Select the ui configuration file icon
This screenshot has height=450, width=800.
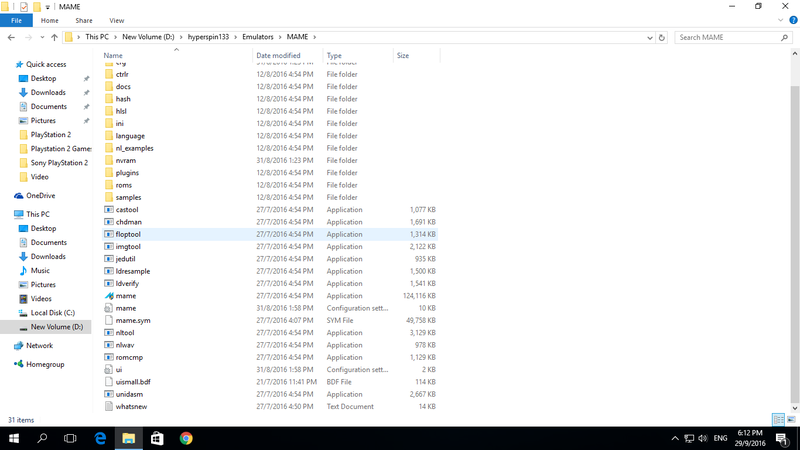pos(109,369)
